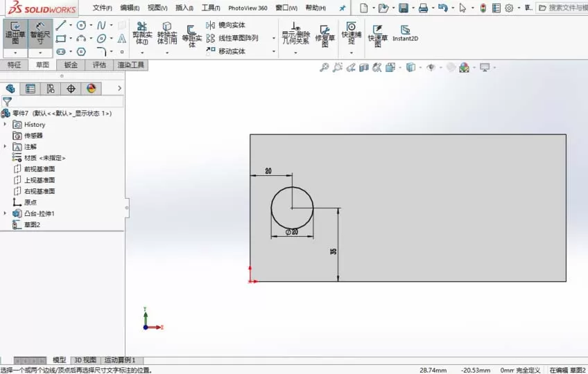The width and height of the screenshot is (588, 374).
Task: Open dropdown arrow under 退出草图
Action: pyautogui.click(x=15, y=53)
